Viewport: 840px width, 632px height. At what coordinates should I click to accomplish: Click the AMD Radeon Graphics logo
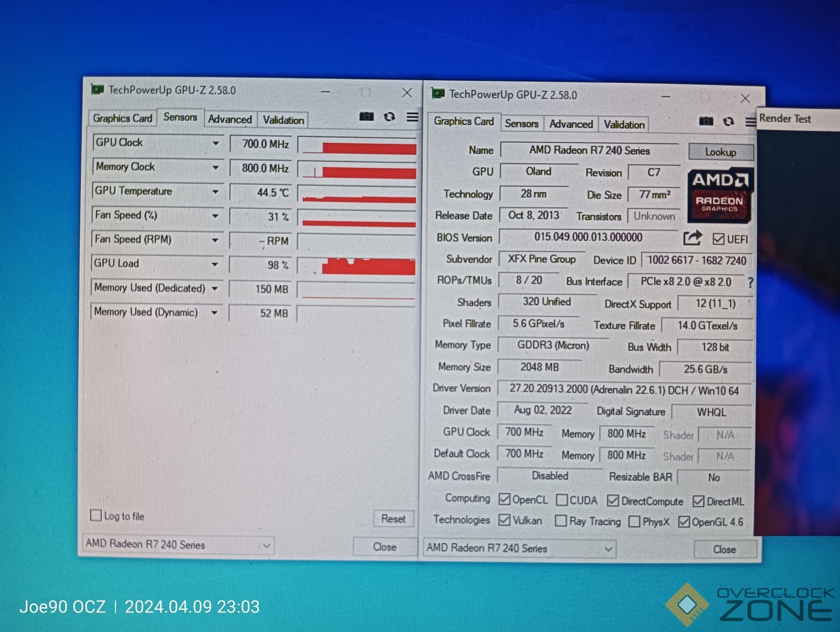[720, 195]
